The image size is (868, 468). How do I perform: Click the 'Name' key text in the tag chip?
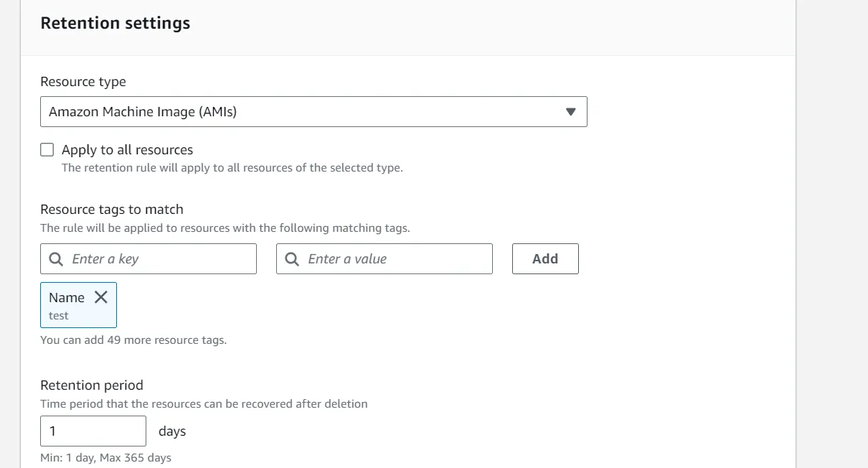(67, 297)
